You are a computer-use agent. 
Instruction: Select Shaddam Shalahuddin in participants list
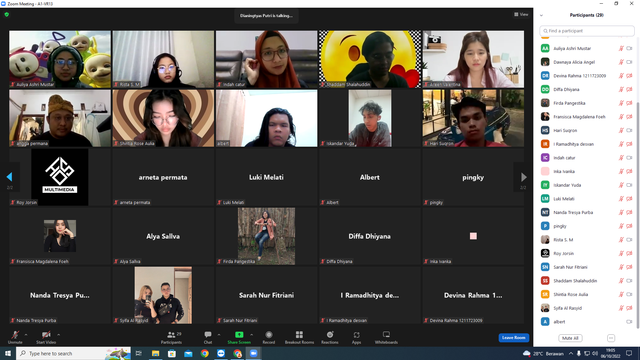587,281
